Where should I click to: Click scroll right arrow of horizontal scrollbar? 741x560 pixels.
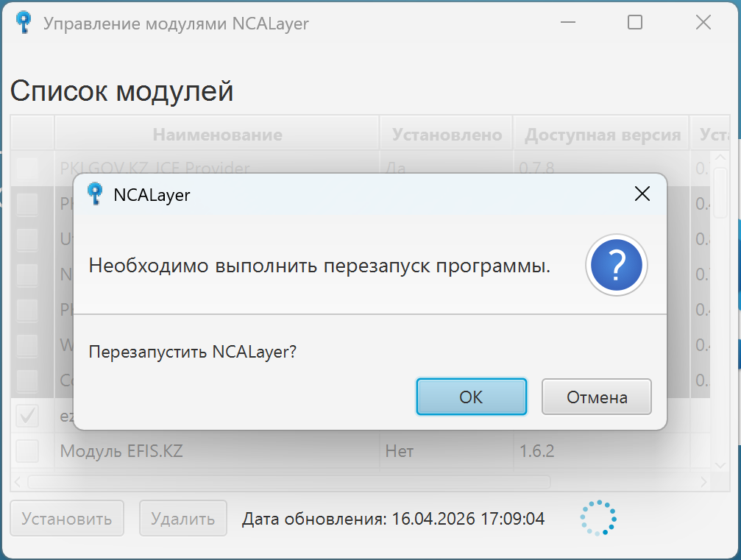[x=703, y=482]
